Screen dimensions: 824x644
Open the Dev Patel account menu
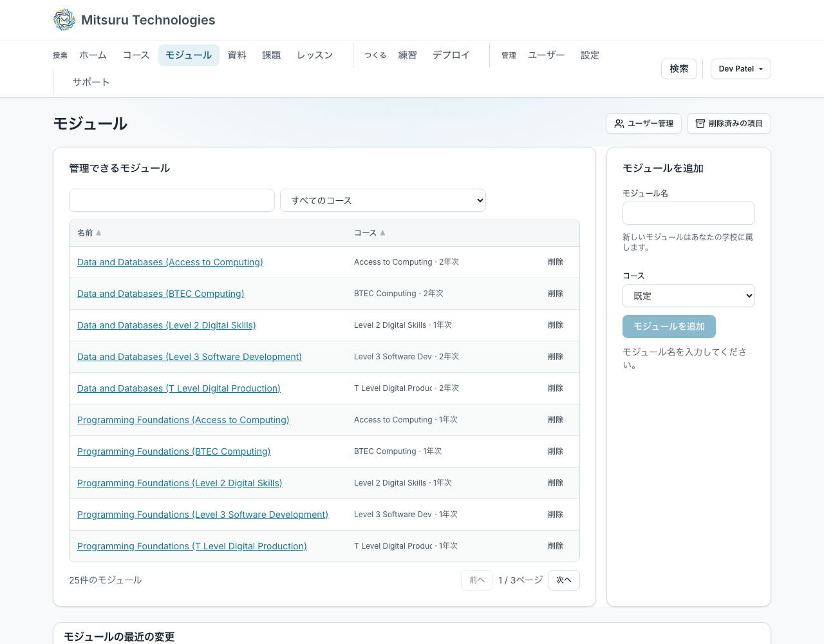click(741, 69)
